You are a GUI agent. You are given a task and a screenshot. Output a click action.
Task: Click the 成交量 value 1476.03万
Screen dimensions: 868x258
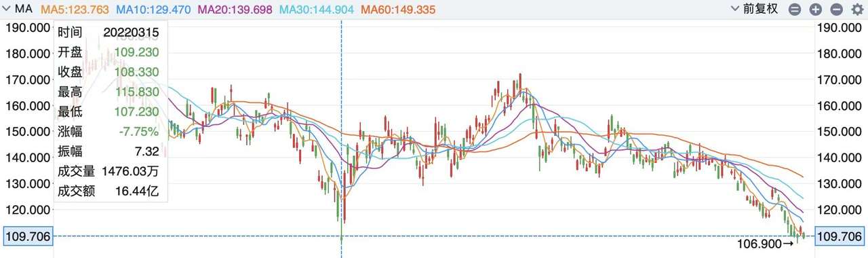pos(130,171)
